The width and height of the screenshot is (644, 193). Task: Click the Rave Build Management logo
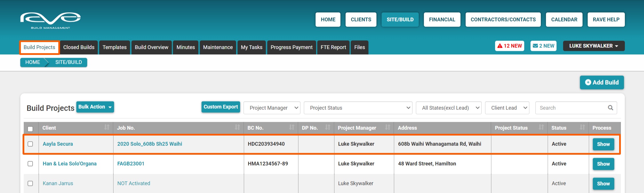pos(50,21)
